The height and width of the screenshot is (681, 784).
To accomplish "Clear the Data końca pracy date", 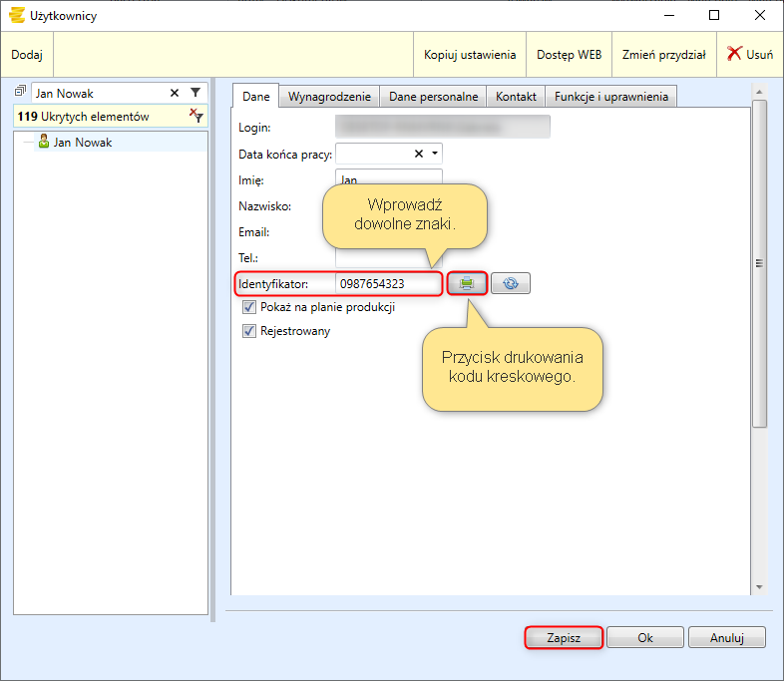I will (x=419, y=154).
